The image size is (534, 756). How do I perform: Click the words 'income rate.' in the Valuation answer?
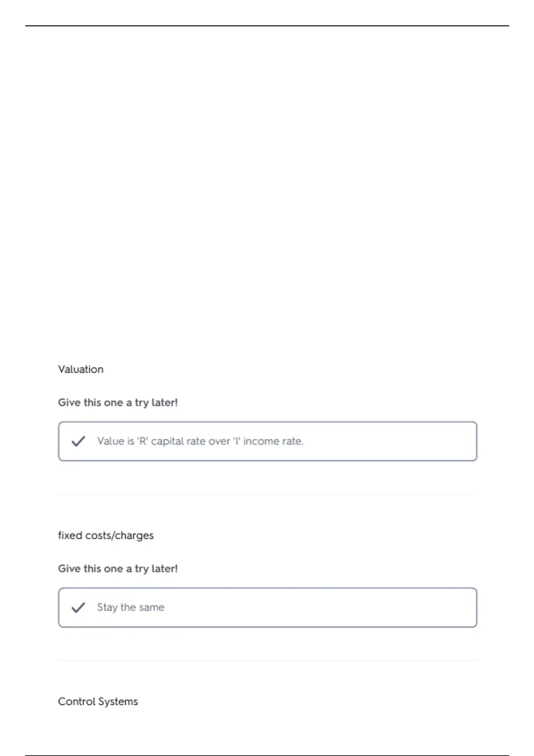coord(273,441)
